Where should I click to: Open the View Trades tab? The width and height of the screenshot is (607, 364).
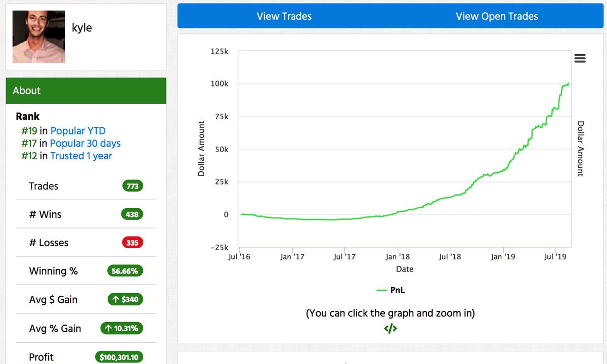pyautogui.click(x=284, y=16)
